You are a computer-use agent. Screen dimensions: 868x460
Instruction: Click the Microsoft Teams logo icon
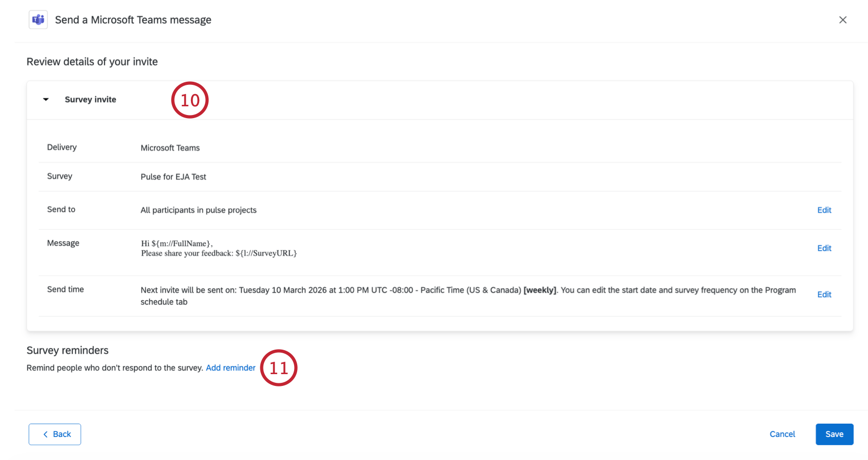coord(38,20)
